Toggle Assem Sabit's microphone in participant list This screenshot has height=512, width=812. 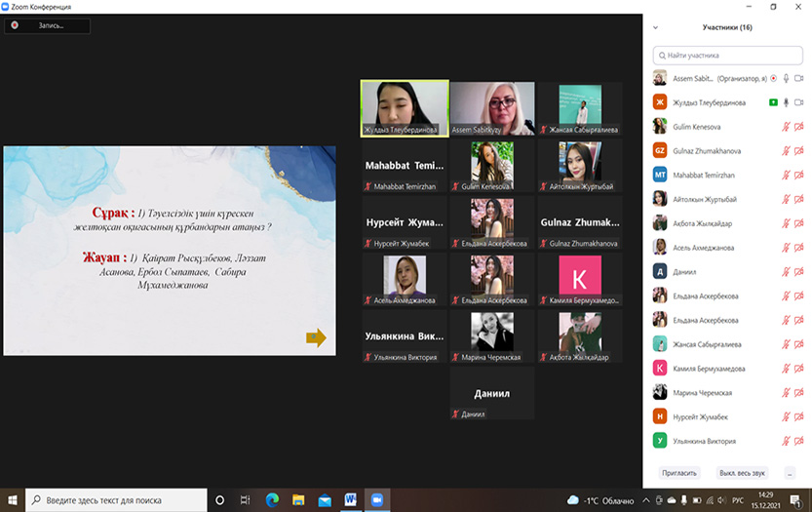(x=786, y=78)
